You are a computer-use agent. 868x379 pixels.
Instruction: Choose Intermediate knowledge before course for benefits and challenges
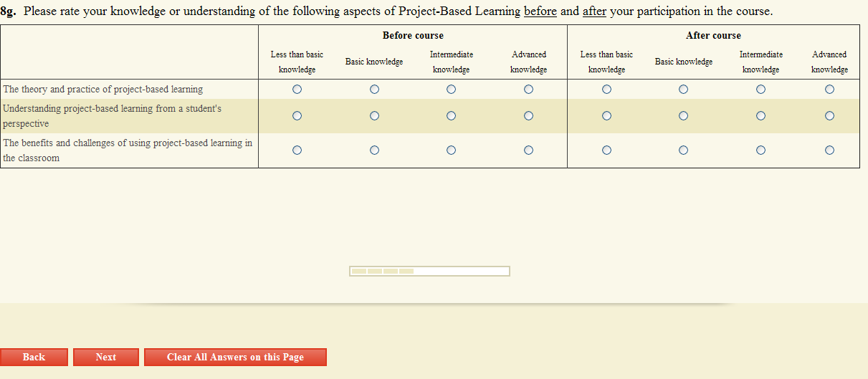pyautogui.click(x=451, y=150)
